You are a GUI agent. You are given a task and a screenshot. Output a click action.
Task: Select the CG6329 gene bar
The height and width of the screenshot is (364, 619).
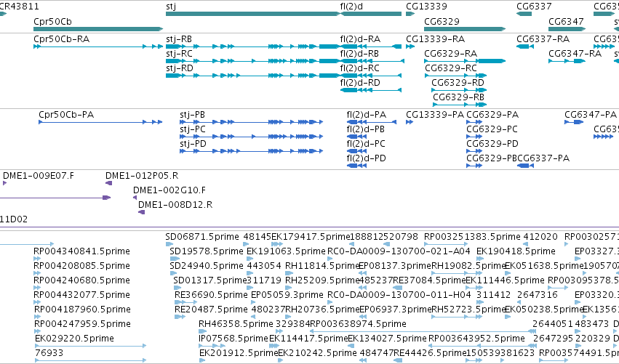coord(465,29)
